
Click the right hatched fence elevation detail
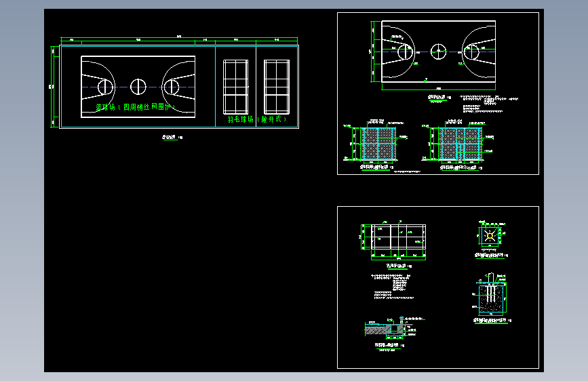[460, 144]
